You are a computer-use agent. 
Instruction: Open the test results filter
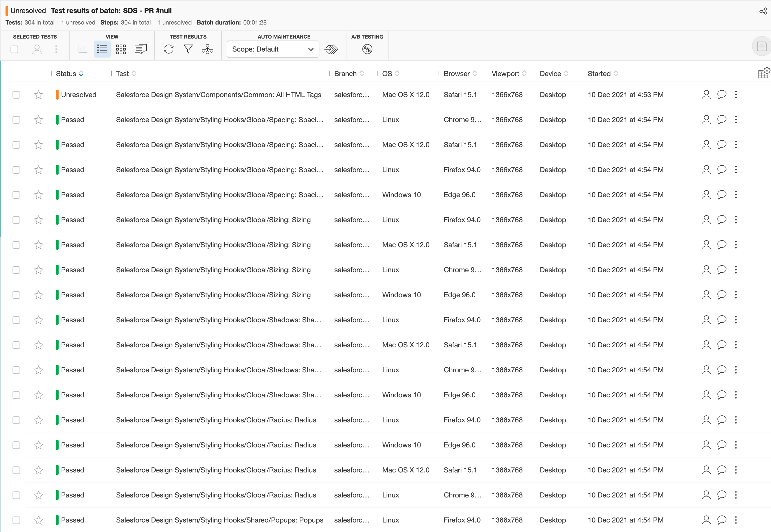[188, 49]
